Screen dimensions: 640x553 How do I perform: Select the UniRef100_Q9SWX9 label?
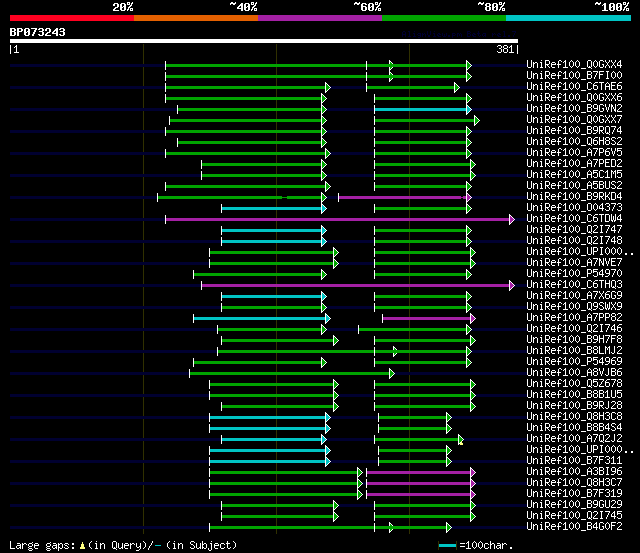[574, 306]
